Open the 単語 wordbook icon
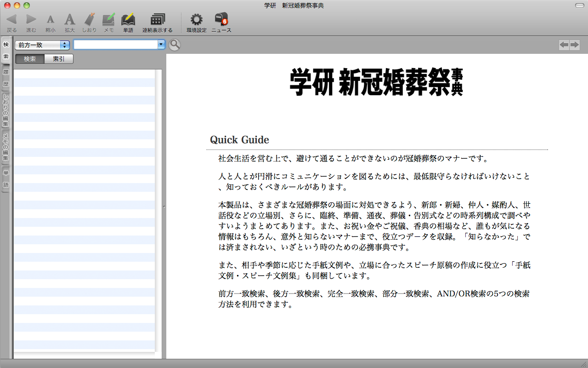 [x=128, y=20]
